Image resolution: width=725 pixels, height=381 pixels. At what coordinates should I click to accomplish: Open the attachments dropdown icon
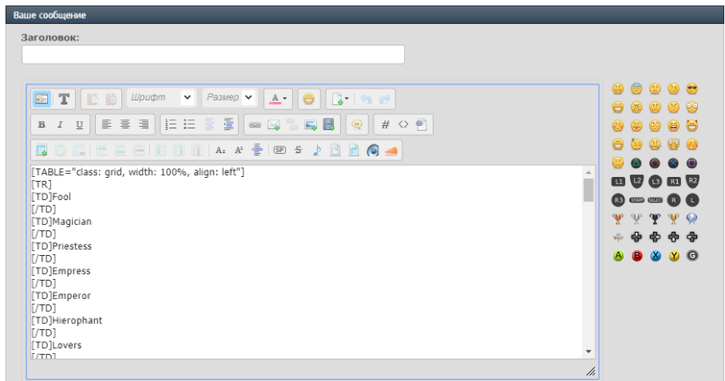[340, 98]
